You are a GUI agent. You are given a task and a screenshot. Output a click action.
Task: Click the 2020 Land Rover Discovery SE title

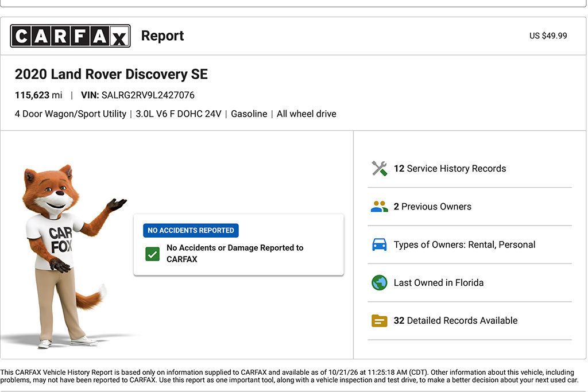tap(111, 74)
